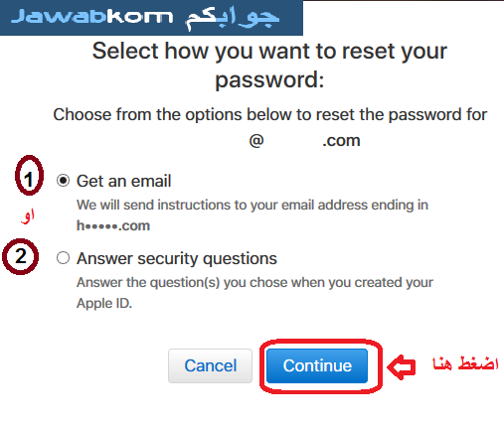This screenshot has height=427, width=504.
Task: Click the red arrow pointing at Continue
Action: pyautogui.click(x=402, y=367)
